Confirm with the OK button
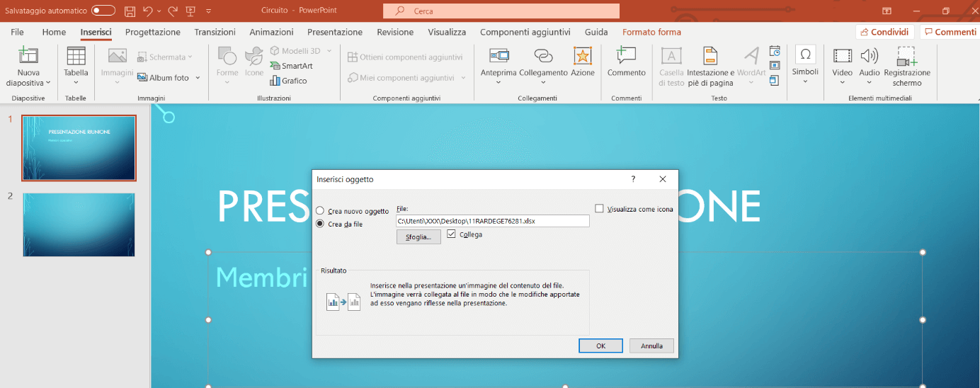Image resolution: width=980 pixels, height=388 pixels. click(x=600, y=346)
